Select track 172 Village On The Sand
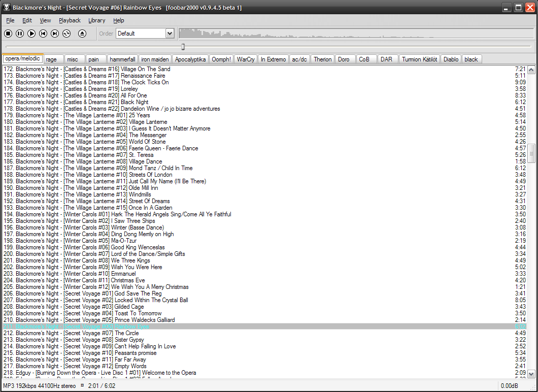 (x=264, y=69)
